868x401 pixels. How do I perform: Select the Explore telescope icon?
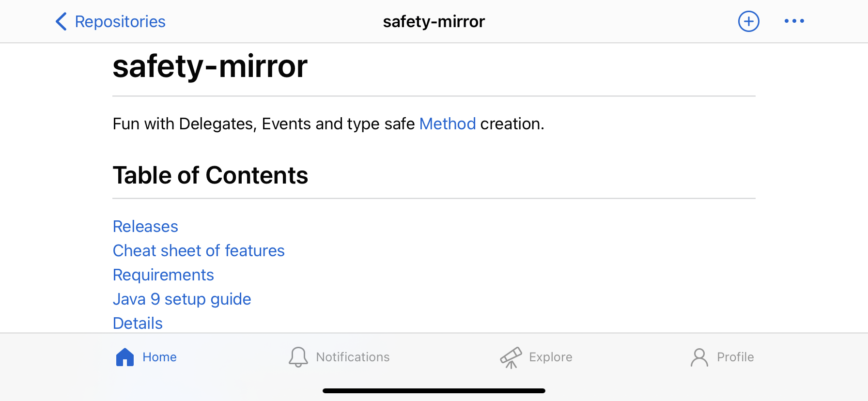[x=511, y=357]
